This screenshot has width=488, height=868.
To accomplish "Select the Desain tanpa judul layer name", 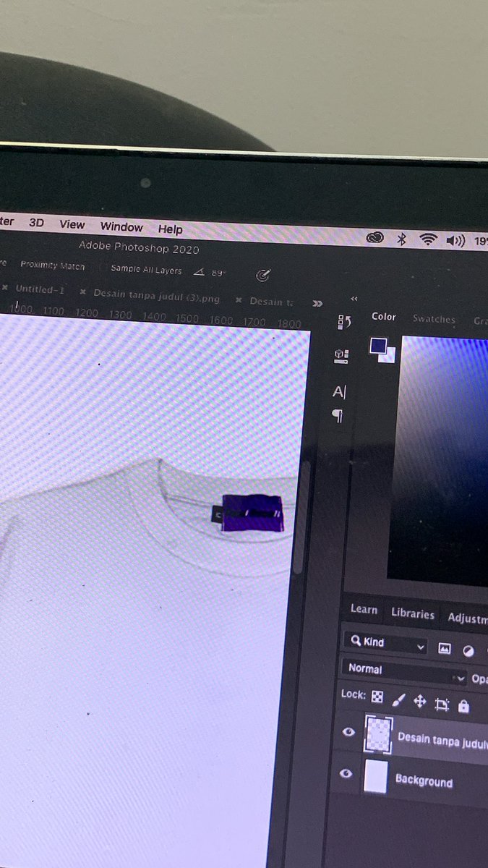I will (x=442, y=739).
